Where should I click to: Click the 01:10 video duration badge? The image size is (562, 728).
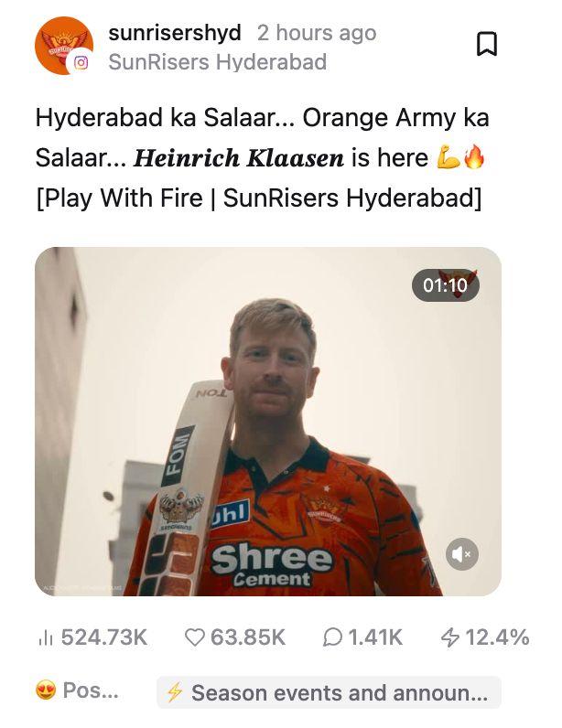click(x=445, y=285)
